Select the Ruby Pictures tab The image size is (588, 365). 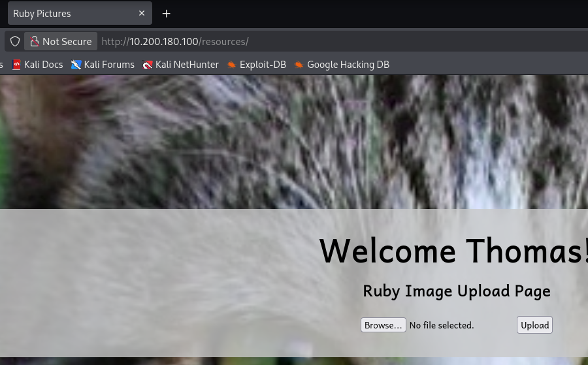tap(65, 14)
